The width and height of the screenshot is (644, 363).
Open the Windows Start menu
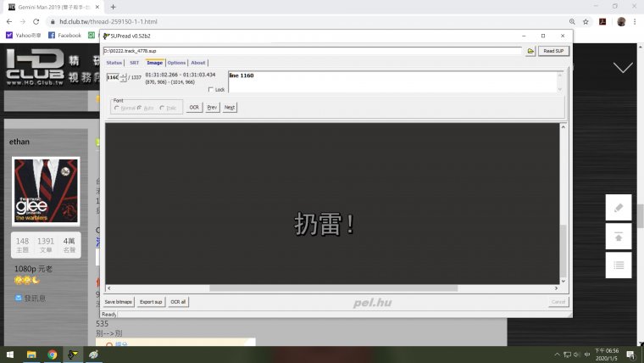point(10,355)
